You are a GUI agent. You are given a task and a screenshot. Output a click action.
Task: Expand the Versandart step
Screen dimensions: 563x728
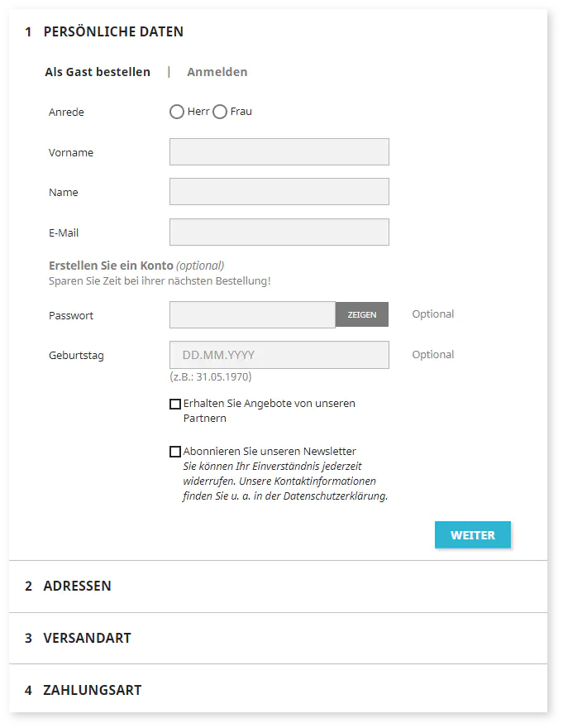pos(87,638)
